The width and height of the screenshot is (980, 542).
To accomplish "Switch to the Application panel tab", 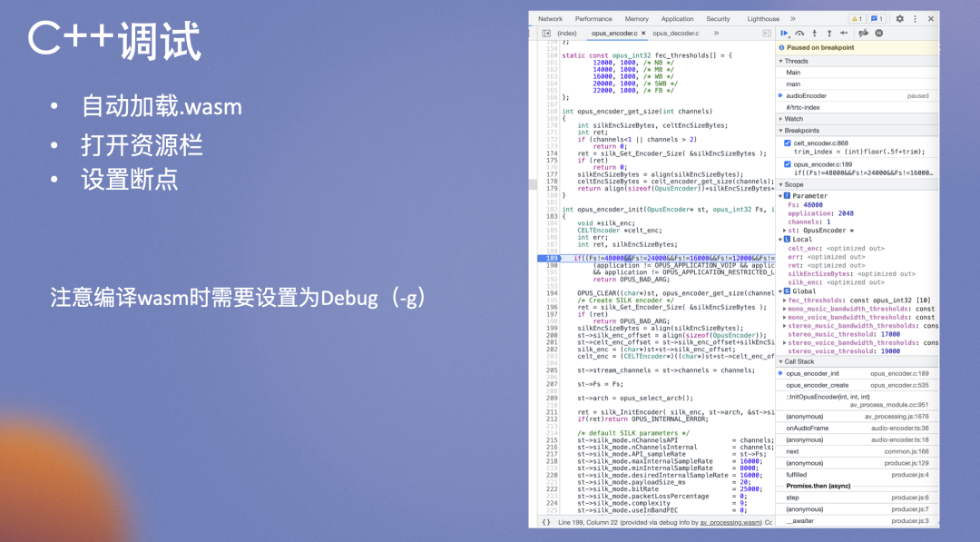I will (x=677, y=19).
